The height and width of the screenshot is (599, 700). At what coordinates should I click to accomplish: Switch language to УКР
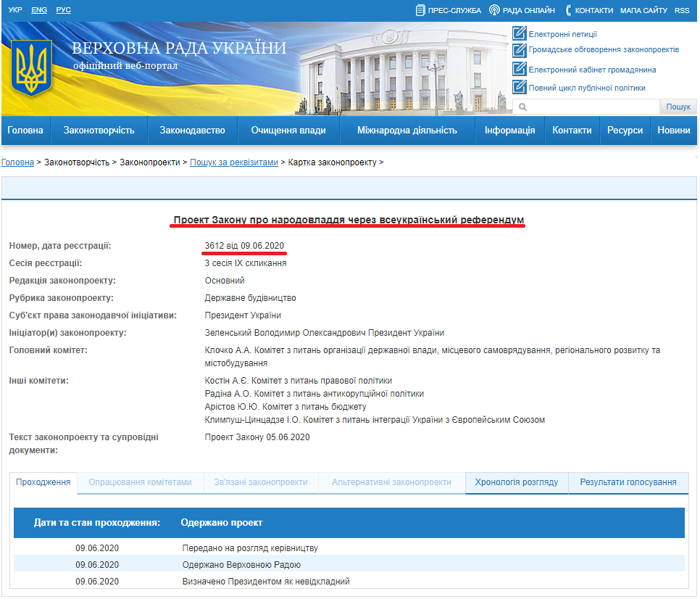pyautogui.click(x=15, y=10)
